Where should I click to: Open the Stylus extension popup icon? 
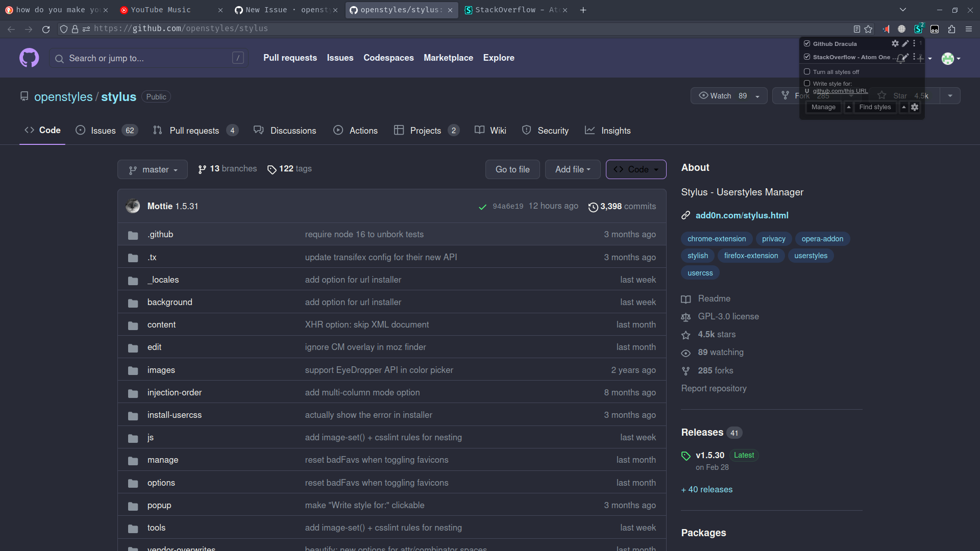tap(919, 29)
